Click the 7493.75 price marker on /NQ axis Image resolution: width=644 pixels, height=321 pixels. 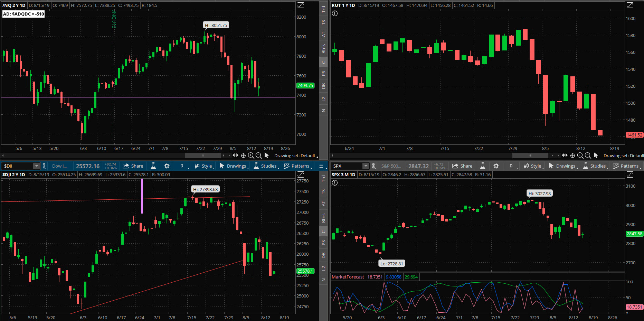[x=305, y=85]
